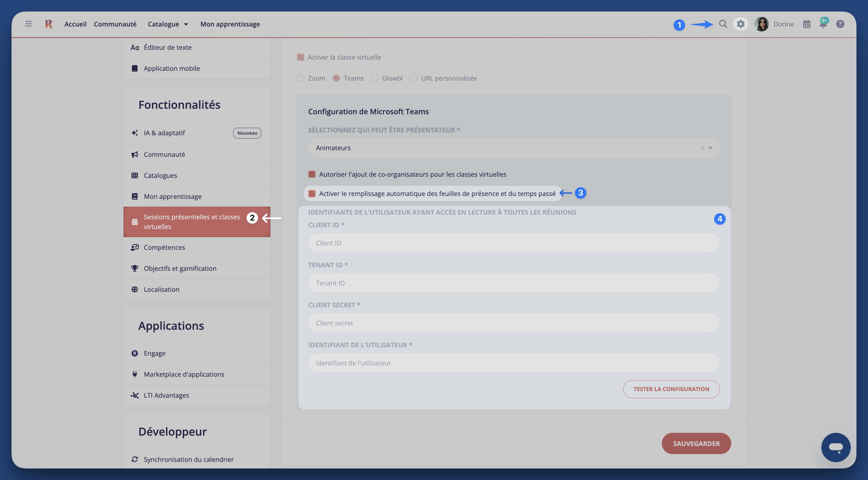This screenshot has height=480, width=868.
Task: Toggle automatic attendance sheet filling checkbox
Action: coord(312,194)
